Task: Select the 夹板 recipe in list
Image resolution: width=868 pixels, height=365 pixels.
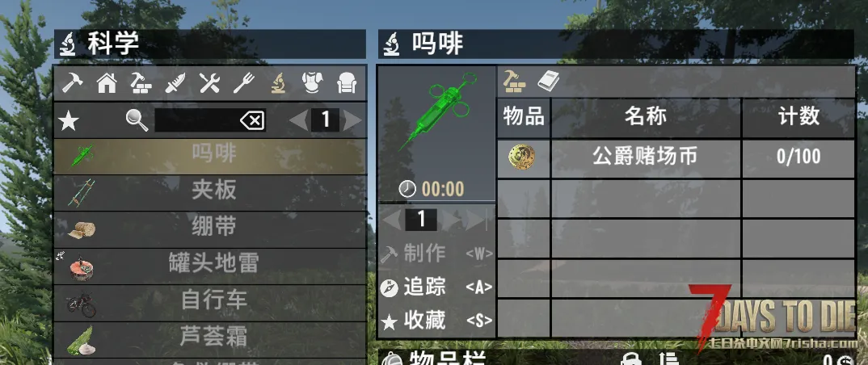Action: point(209,192)
